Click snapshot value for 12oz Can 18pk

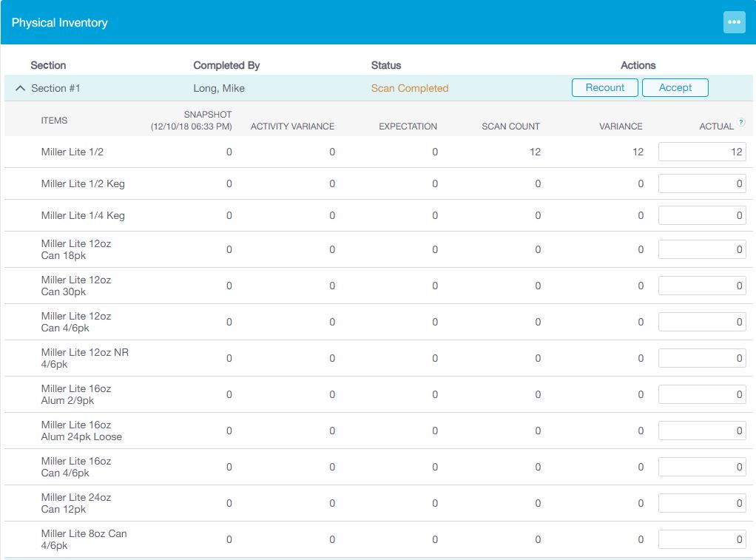click(x=229, y=249)
